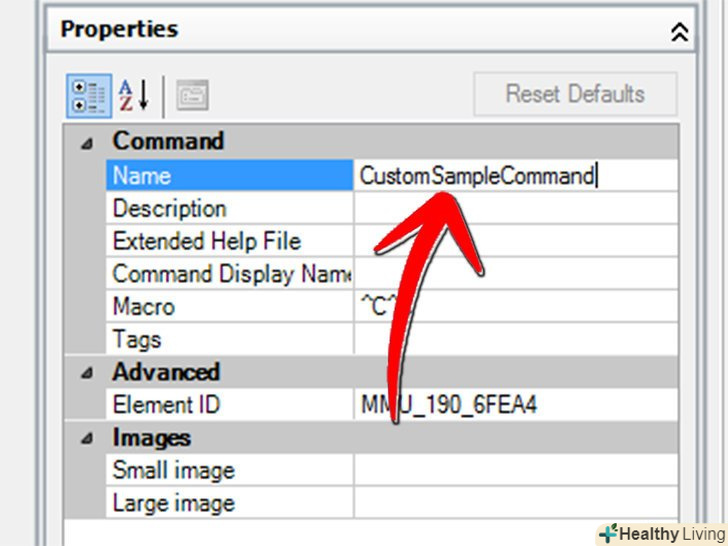Select the Categorized view icon
728x546 pixels.
89,96
